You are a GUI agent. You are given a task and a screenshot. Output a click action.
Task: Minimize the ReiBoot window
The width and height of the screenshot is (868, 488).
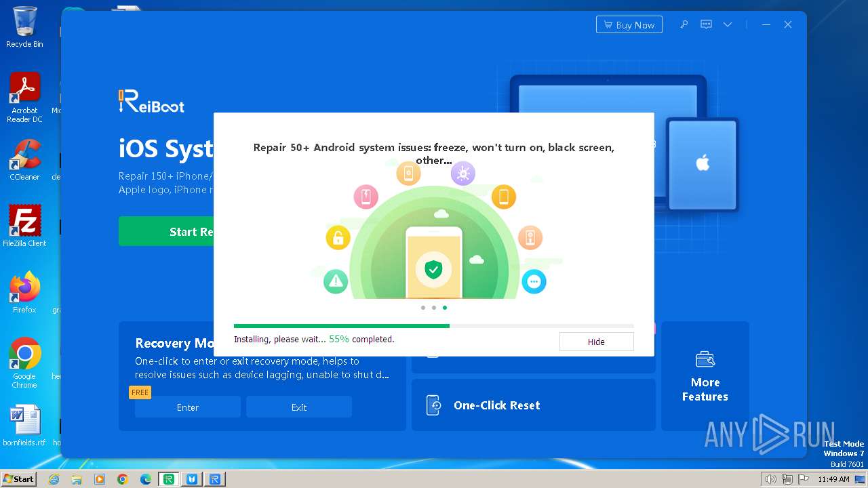coord(766,24)
